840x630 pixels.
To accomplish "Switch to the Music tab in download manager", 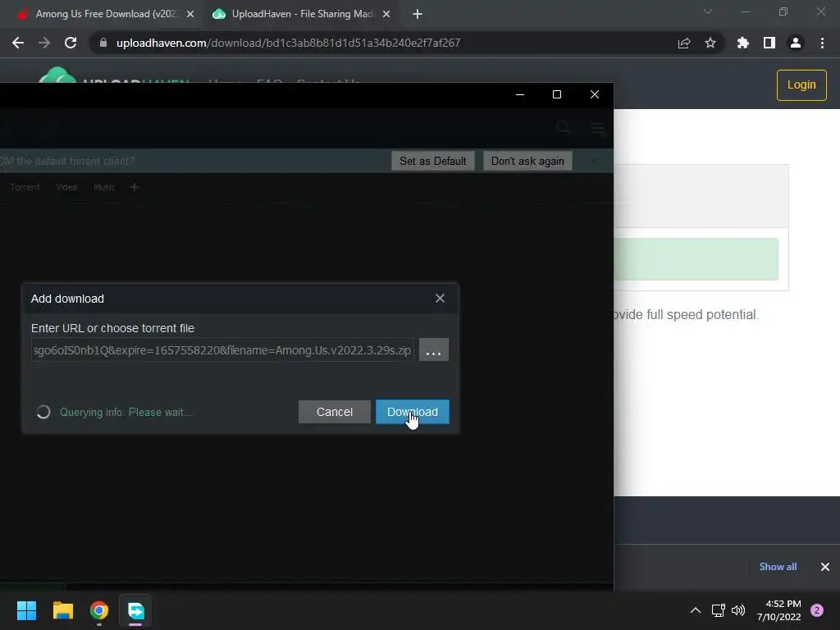I will [x=104, y=187].
